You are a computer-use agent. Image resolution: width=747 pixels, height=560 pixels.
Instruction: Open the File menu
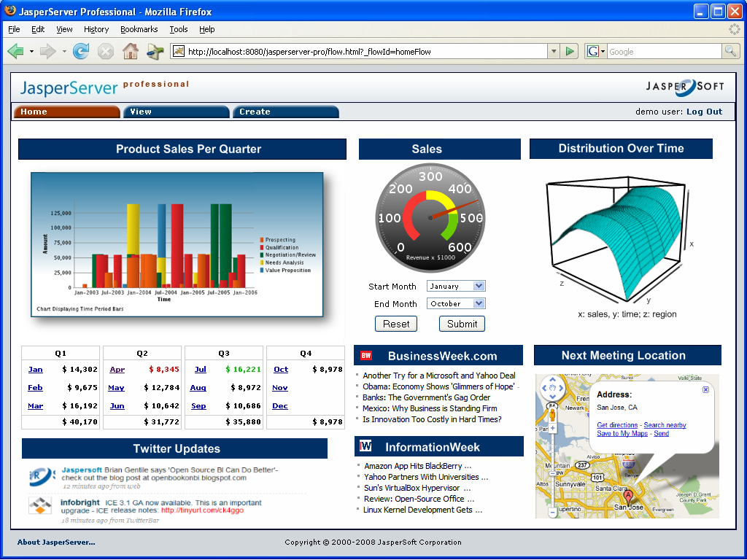tap(15, 29)
